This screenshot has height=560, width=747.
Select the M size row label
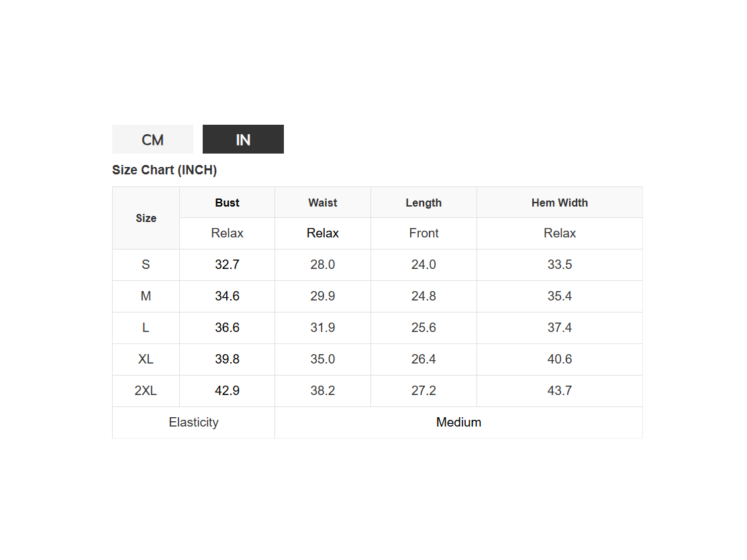tap(146, 296)
